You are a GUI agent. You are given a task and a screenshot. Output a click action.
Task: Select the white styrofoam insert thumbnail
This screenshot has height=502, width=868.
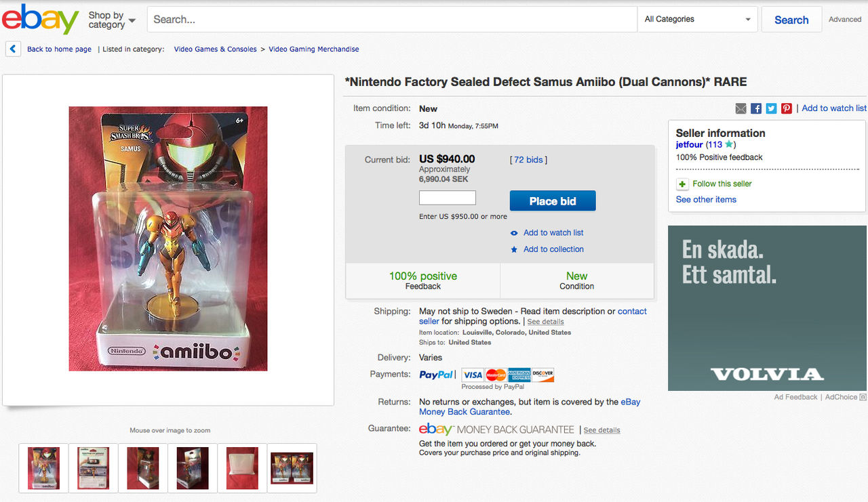[x=241, y=468]
